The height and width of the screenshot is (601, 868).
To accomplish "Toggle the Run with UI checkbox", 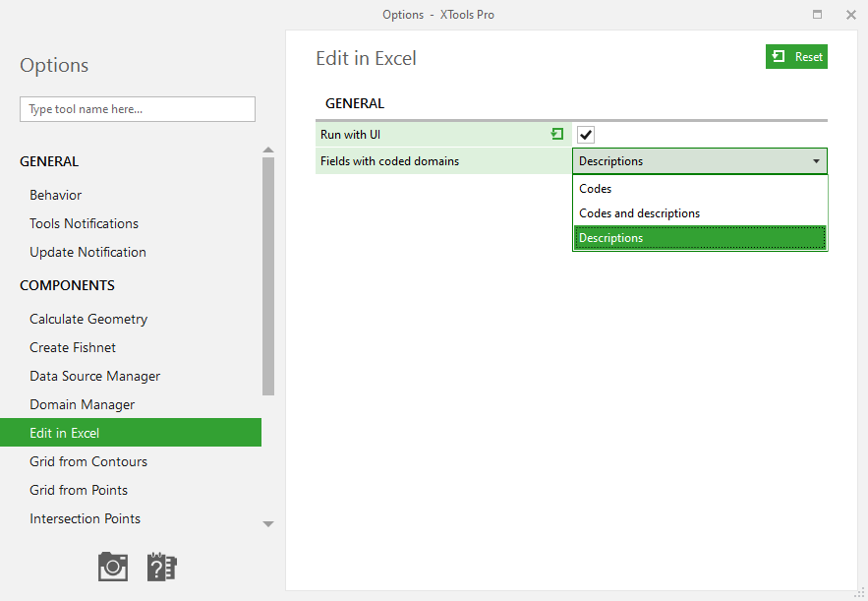I will pos(586,135).
